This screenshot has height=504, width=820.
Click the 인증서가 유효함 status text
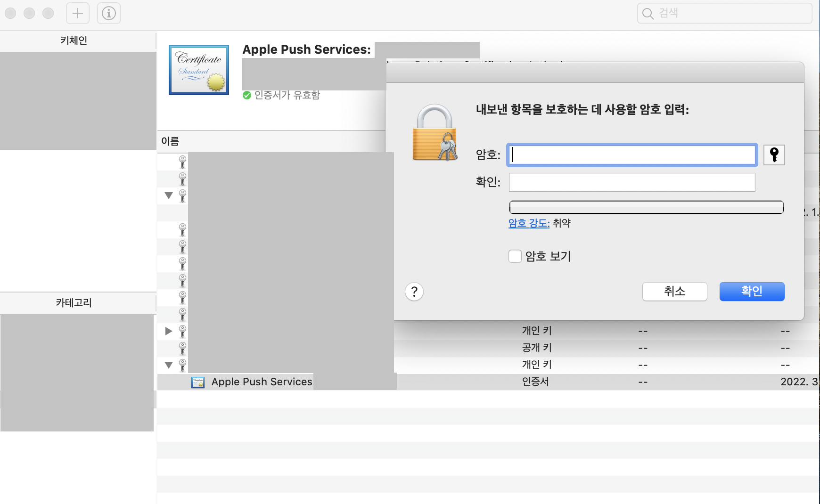click(287, 95)
